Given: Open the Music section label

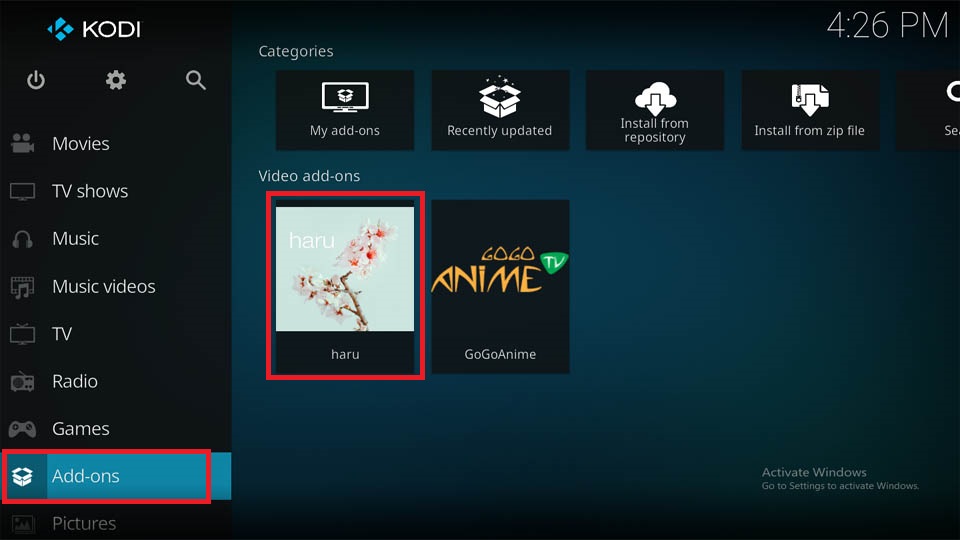Looking at the screenshot, I should pos(75,238).
